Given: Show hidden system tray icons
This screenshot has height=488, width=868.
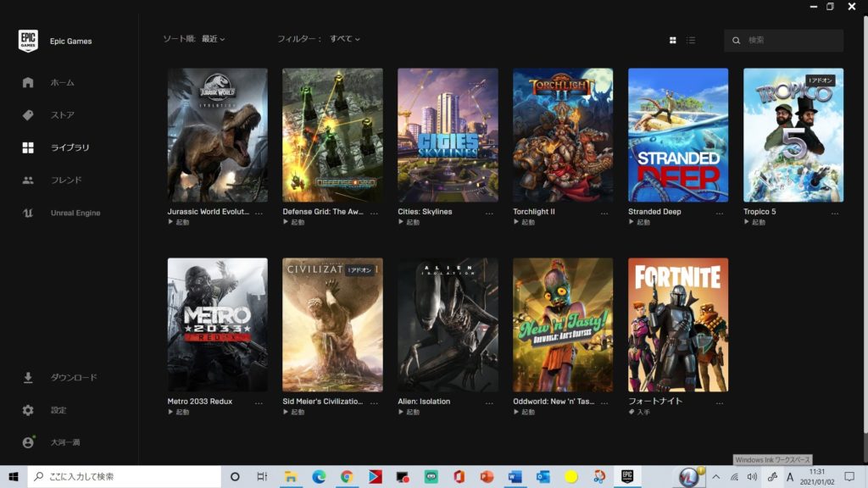Looking at the screenshot, I should (x=715, y=477).
